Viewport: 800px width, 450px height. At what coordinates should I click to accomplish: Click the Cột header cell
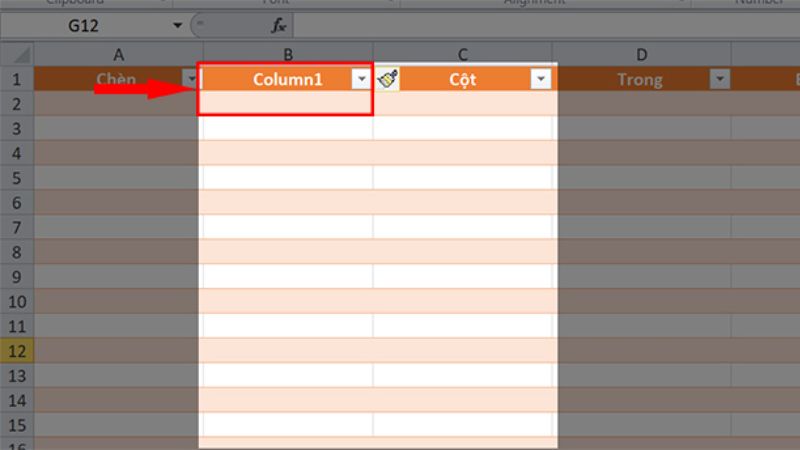pos(463,79)
